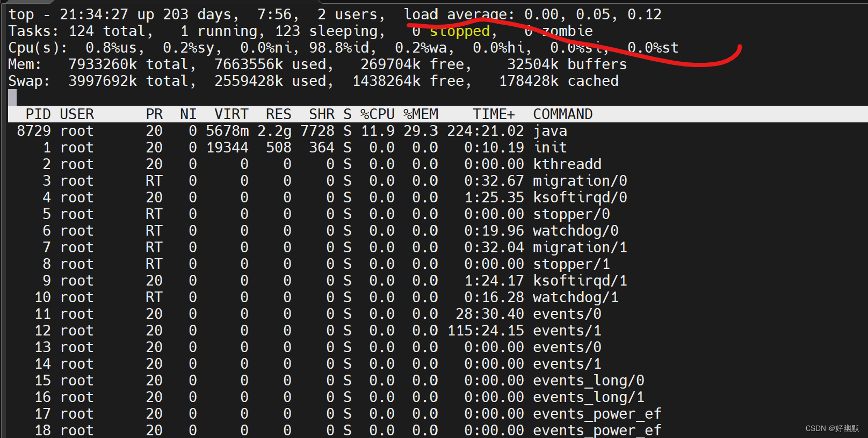Click the 1:25.35 time for ksoftirqd/0
Screen dimensions: 868x438
point(494,198)
